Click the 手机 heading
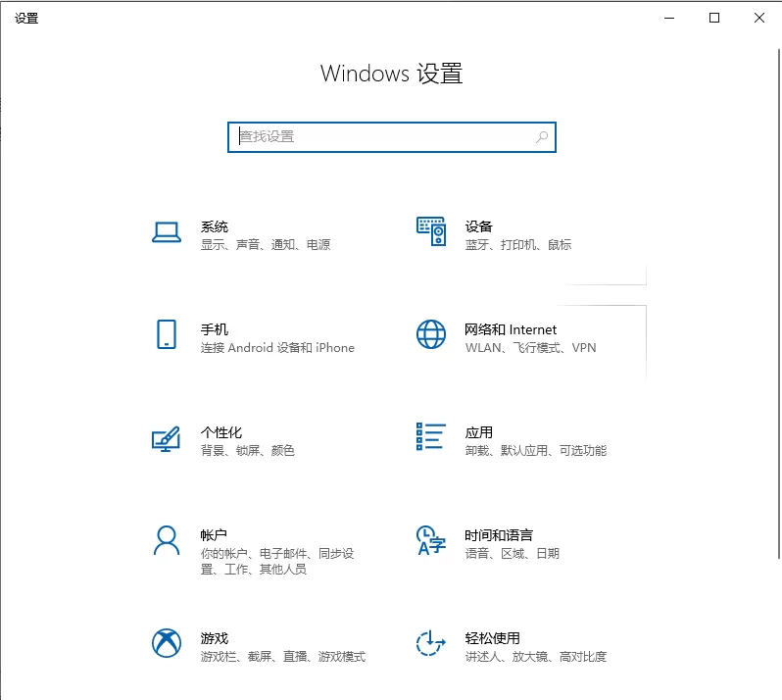 (x=215, y=329)
